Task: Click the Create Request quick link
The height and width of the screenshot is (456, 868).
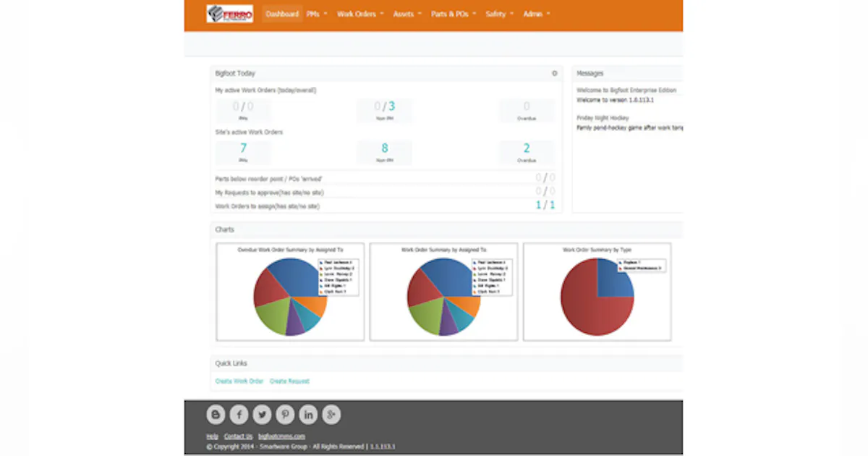Action: (289, 381)
